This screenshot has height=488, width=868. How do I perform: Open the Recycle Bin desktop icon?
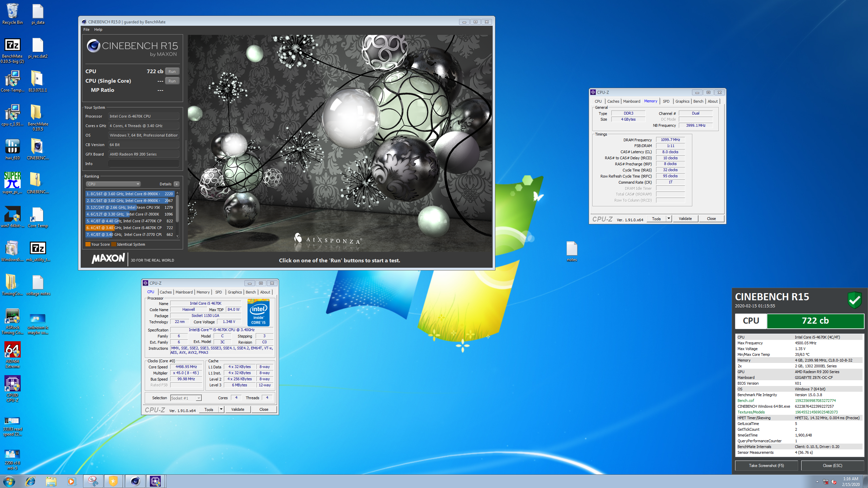(x=13, y=14)
